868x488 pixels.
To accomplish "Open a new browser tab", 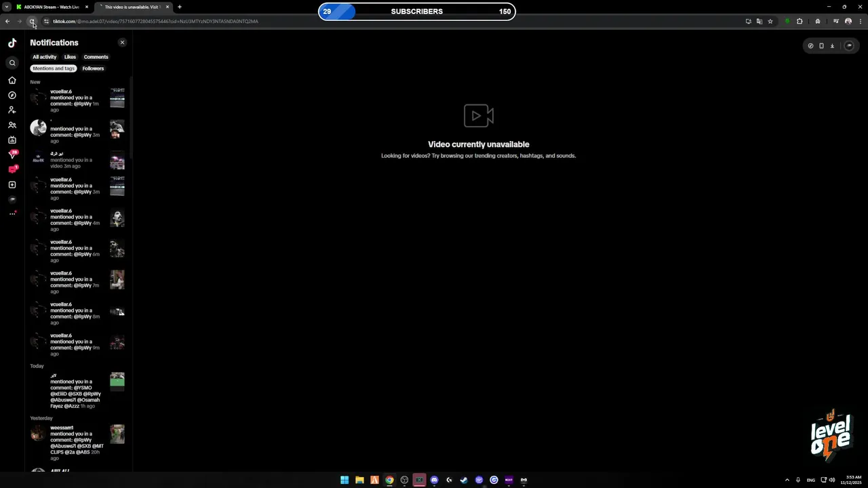I will pyautogui.click(x=180, y=7).
